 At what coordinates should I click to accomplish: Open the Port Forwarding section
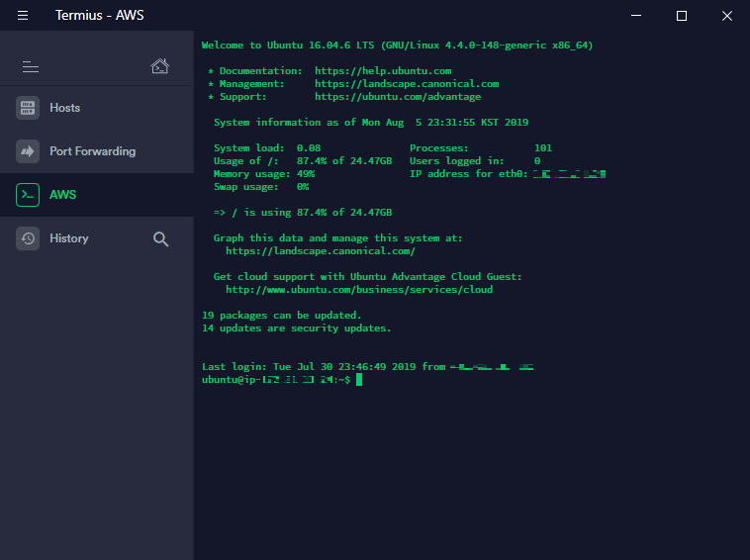coord(97,151)
